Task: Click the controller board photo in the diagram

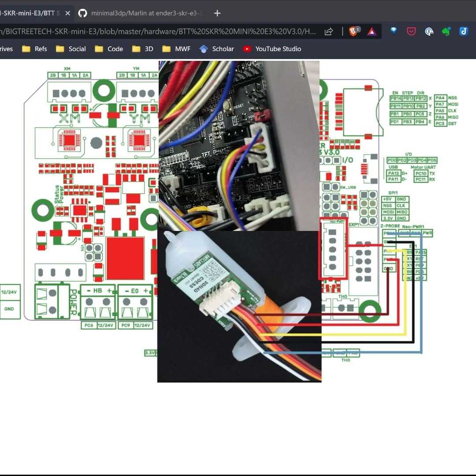Action: [239, 146]
